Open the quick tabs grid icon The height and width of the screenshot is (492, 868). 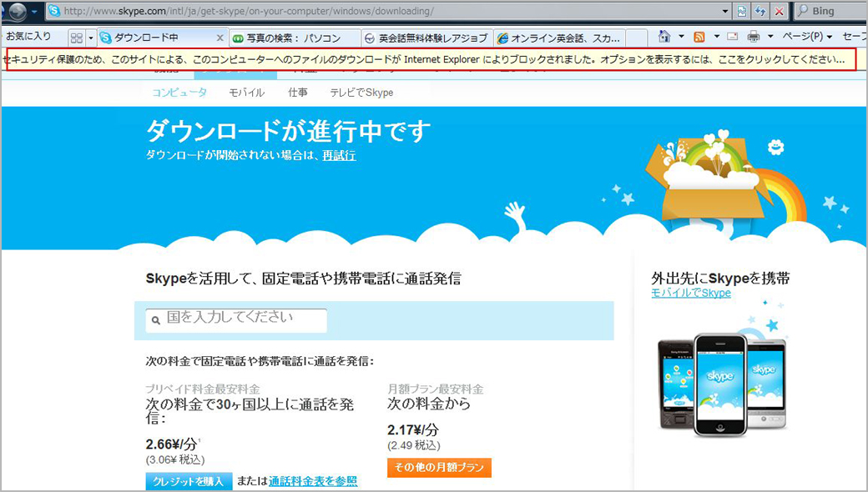point(76,38)
